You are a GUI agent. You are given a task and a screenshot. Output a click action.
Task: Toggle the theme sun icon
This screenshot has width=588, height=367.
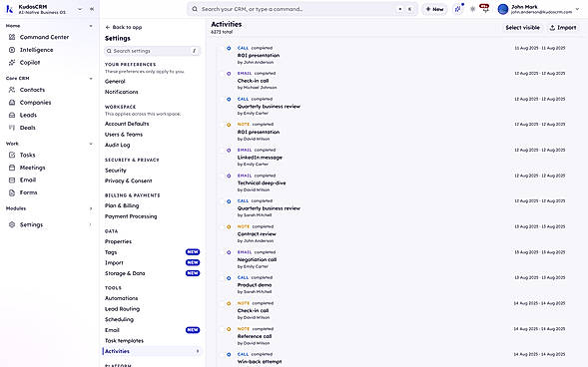(472, 9)
